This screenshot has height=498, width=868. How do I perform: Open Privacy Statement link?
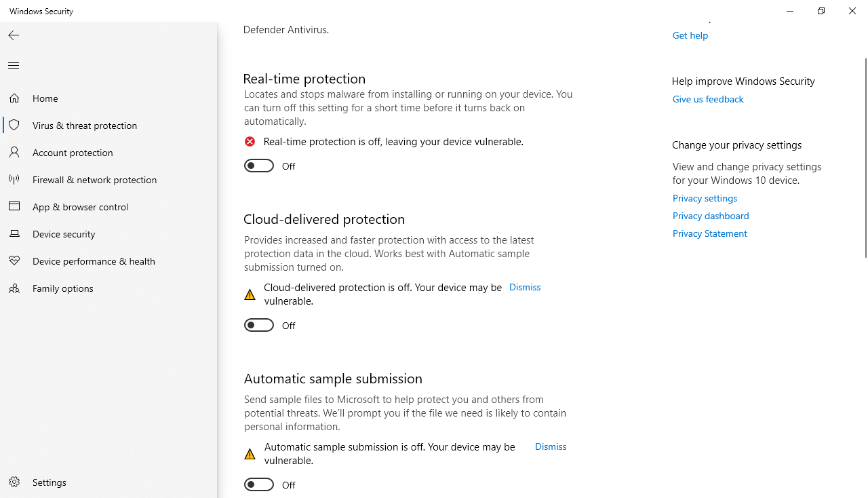click(x=709, y=233)
